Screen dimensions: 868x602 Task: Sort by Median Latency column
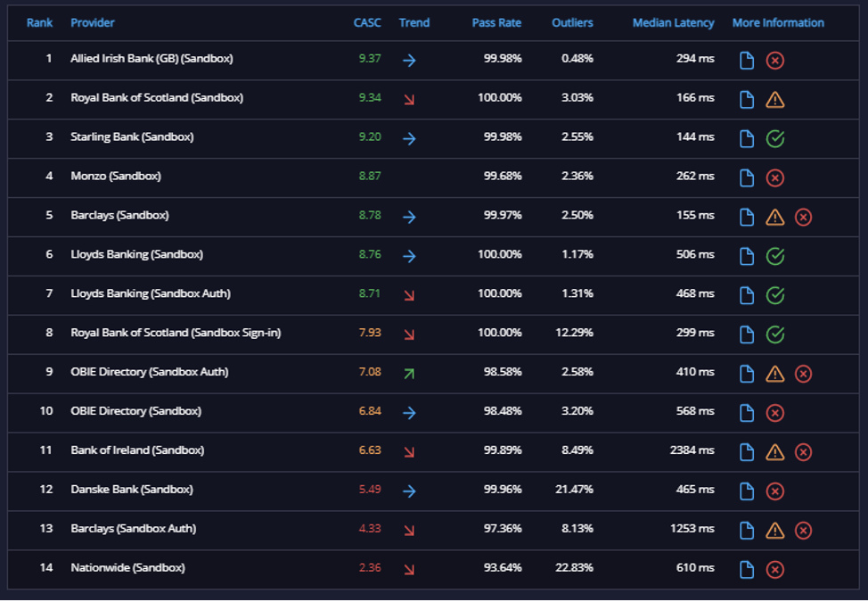tap(673, 22)
